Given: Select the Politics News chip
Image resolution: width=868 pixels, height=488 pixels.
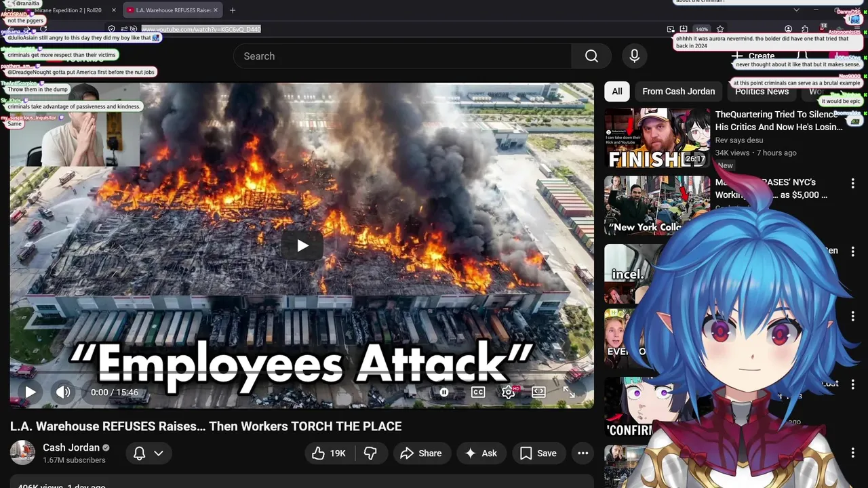Looking at the screenshot, I should pos(762,91).
